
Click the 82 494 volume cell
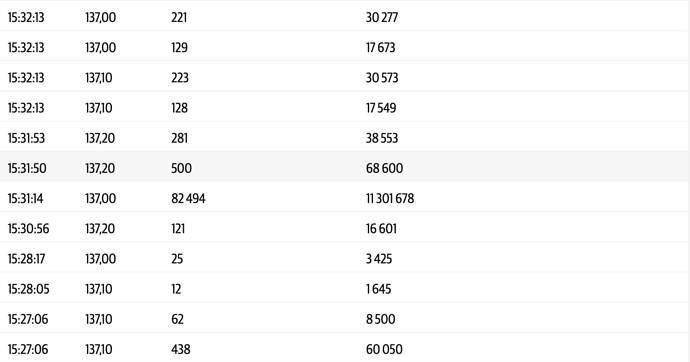[x=188, y=198]
